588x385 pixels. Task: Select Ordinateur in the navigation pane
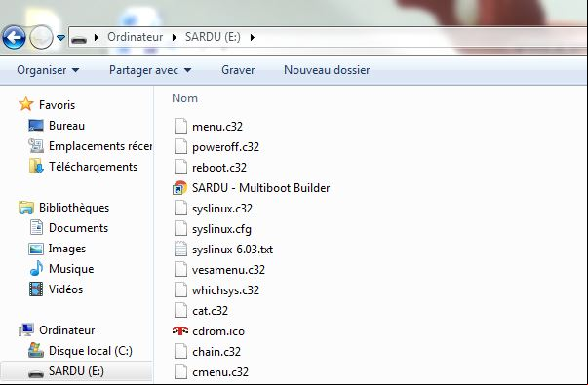pyautogui.click(x=66, y=330)
